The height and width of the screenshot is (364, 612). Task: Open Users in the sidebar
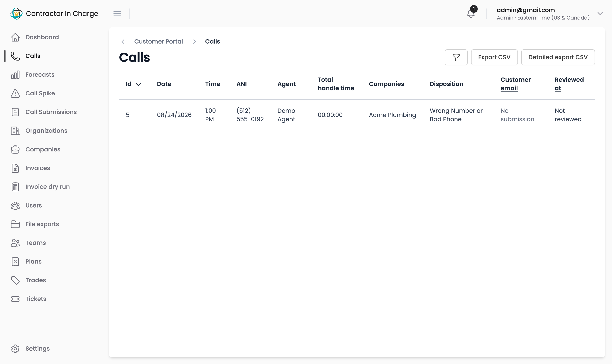[34, 205]
